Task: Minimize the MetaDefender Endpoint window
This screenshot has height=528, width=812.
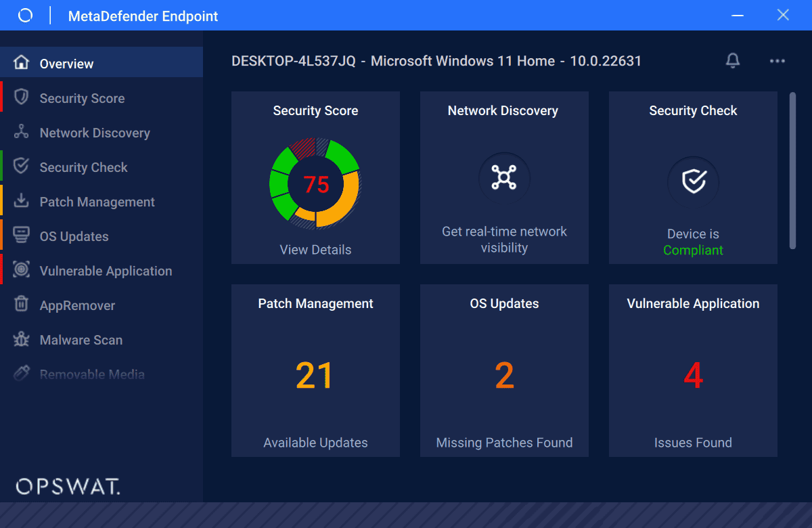Action: [739, 15]
